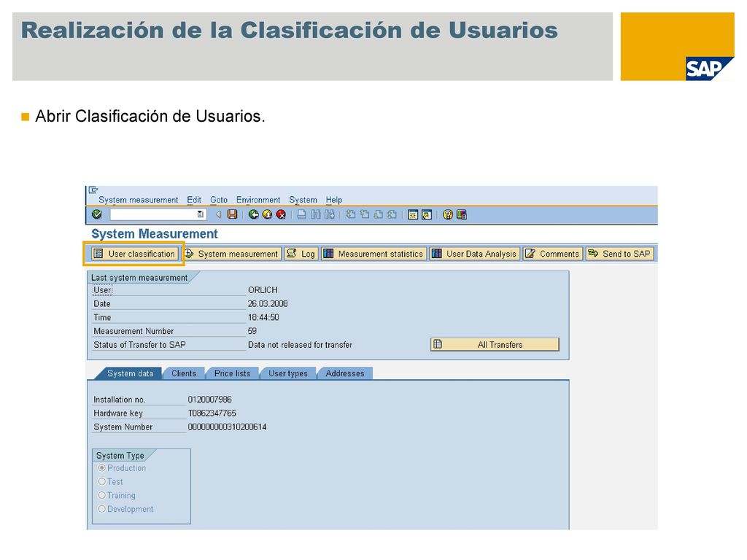Open the Goto menu
Image resolution: width=747 pixels, height=560 pixels.
tap(219, 200)
